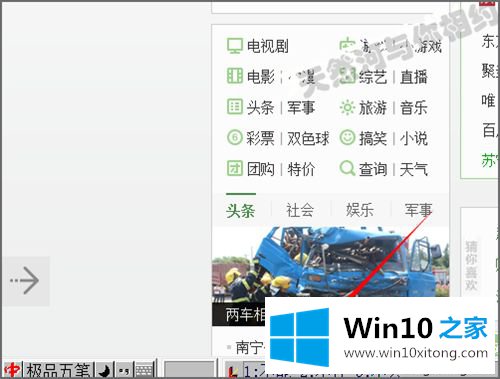This screenshot has width=500, height=379.
Task: Open the 音乐 link
Action: (414, 108)
